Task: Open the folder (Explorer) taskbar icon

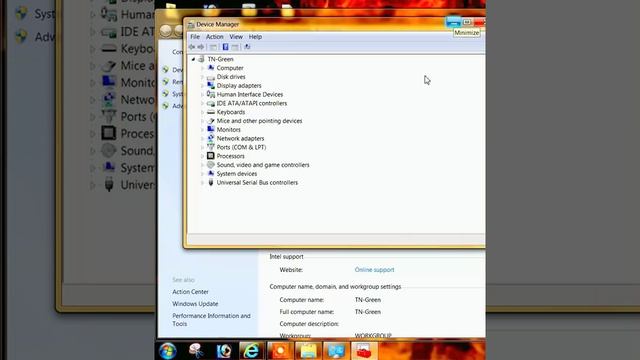Action: coord(308,351)
